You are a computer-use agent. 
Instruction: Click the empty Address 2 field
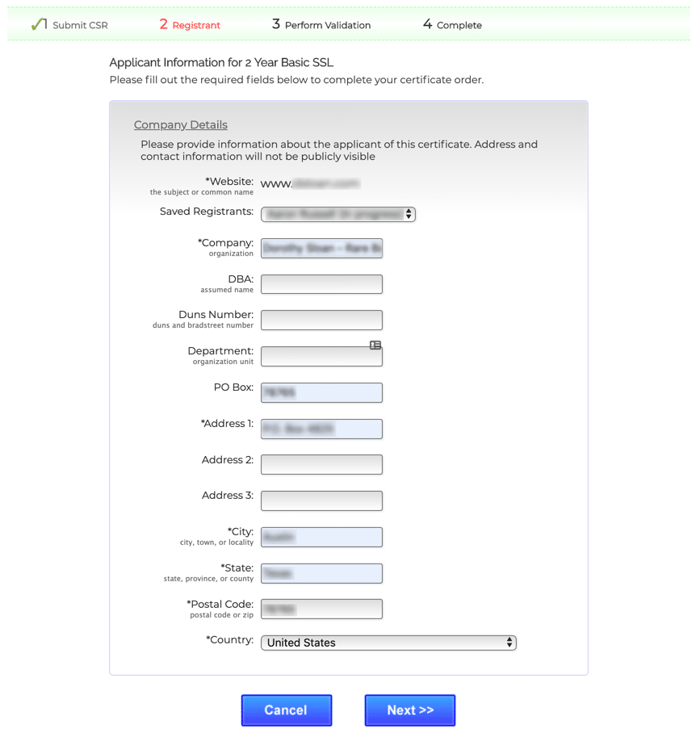pyautogui.click(x=321, y=465)
